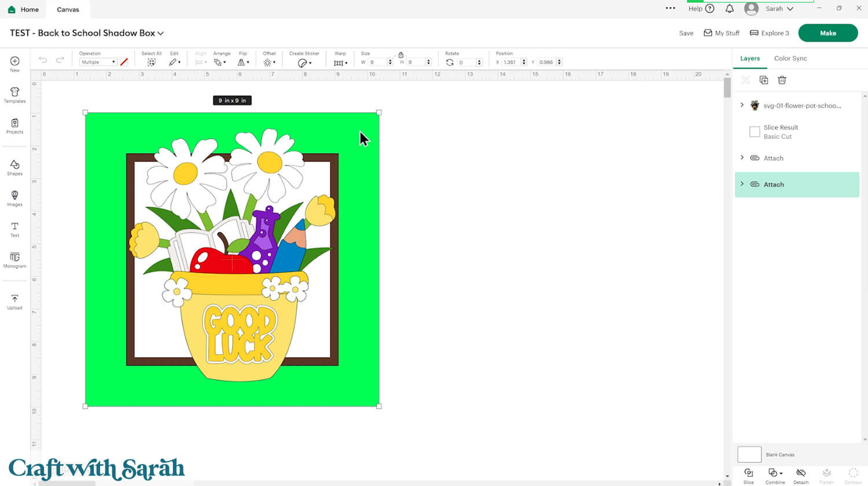Click the Width size input field
Screen dimensions: 868x486
click(x=378, y=62)
